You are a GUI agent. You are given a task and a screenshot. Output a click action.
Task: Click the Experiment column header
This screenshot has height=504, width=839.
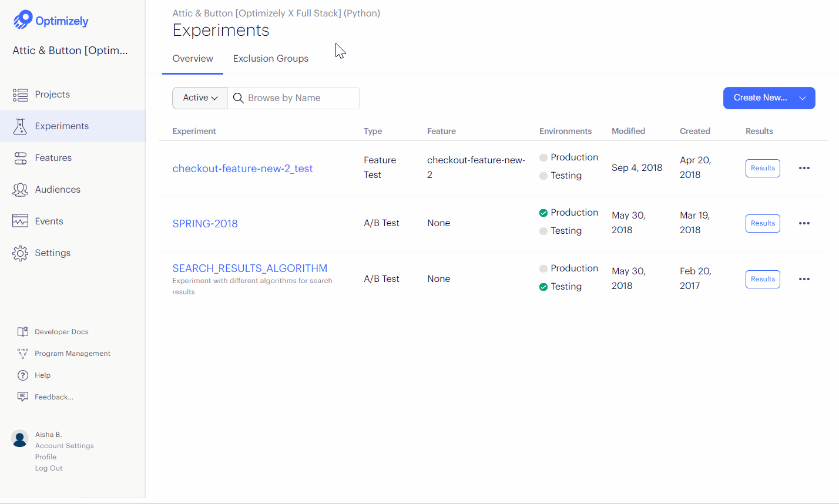pos(194,131)
